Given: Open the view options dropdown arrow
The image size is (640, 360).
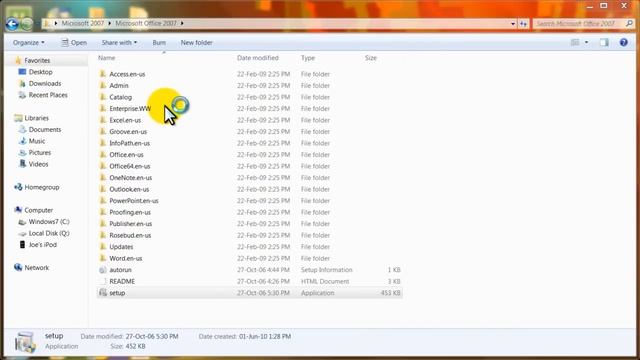Looking at the screenshot, I should [x=587, y=42].
